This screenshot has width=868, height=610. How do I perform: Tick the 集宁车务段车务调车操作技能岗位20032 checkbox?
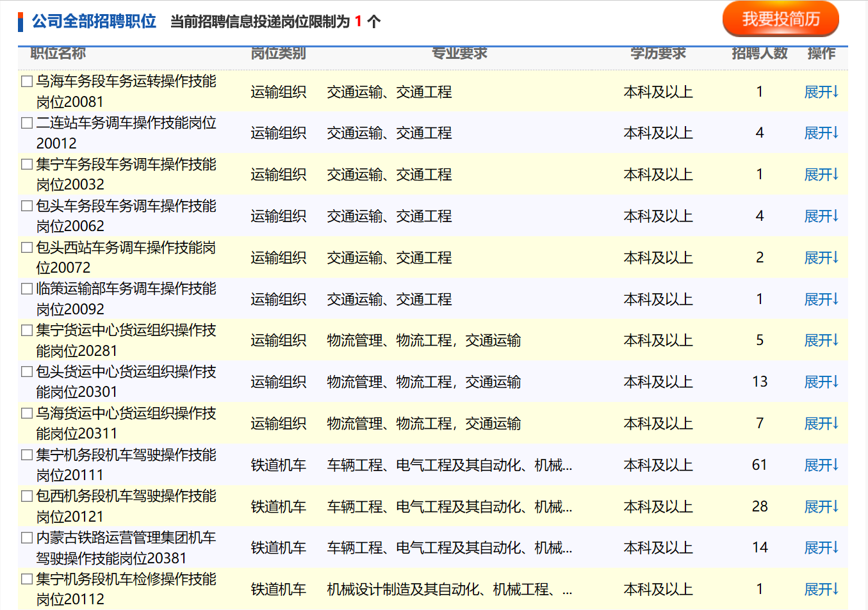coord(27,165)
